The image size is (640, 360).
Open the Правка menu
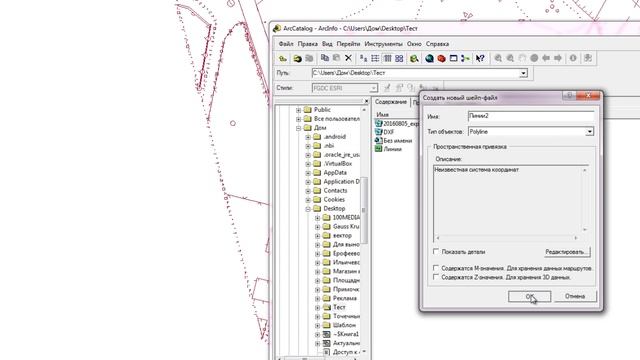(308, 44)
